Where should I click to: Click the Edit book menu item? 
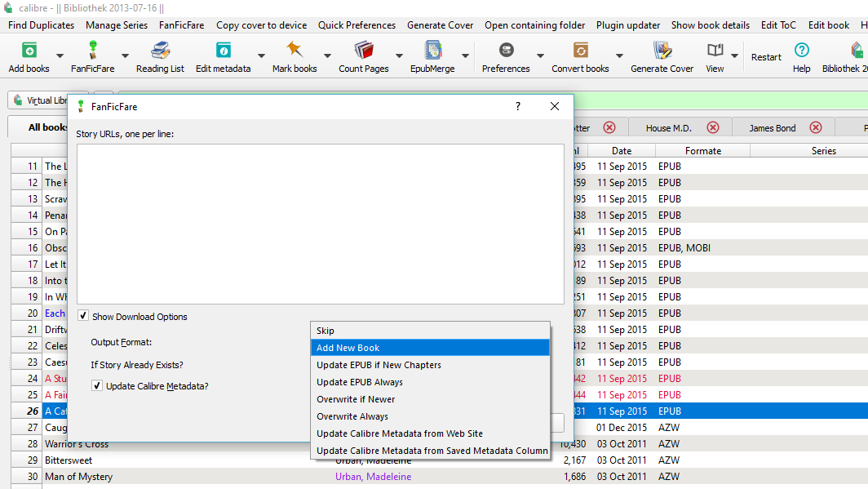tap(829, 25)
